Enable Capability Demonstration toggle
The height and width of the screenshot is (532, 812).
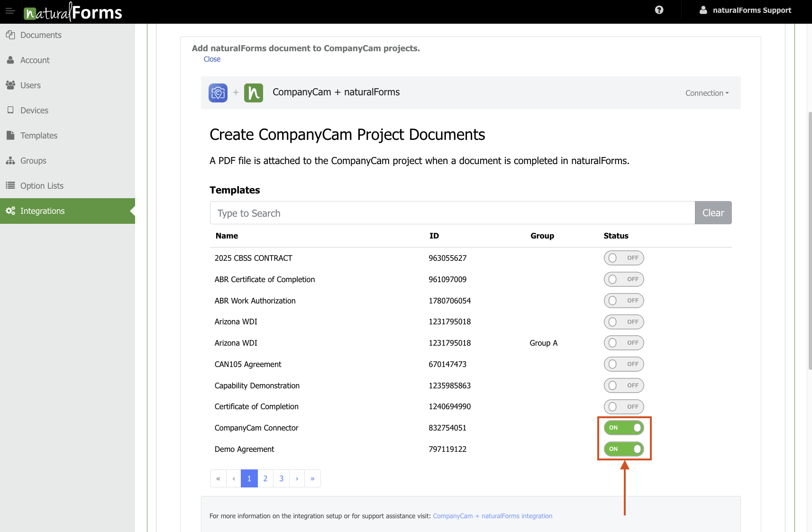coord(624,385)
